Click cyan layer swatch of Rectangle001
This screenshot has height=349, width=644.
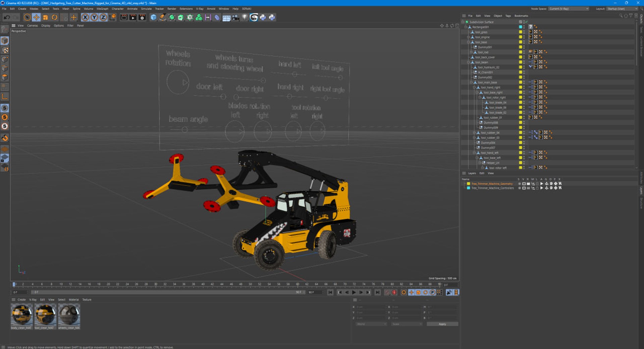click(x=521, y=27)
